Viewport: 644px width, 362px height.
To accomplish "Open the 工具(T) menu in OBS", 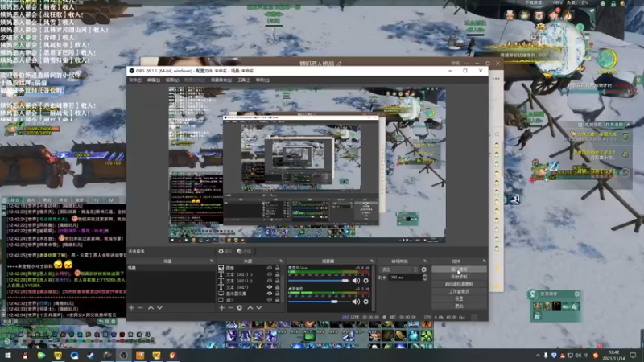I will [244, 80].
